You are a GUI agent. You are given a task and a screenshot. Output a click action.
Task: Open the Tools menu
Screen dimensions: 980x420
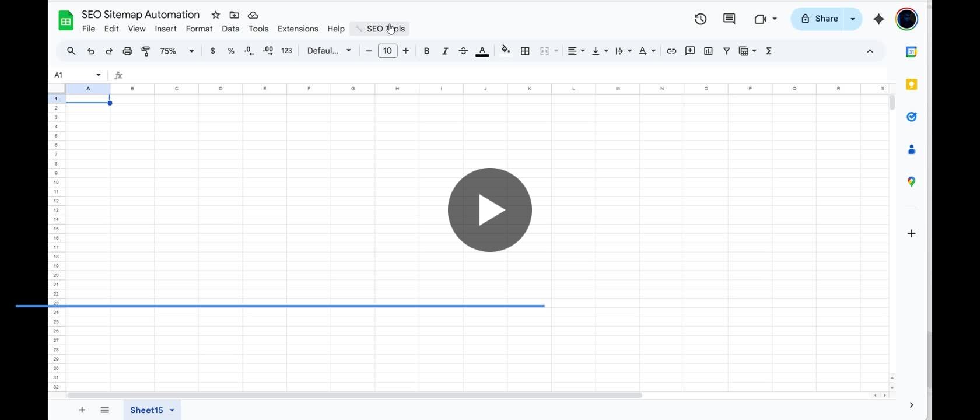[x=258, y=29]
